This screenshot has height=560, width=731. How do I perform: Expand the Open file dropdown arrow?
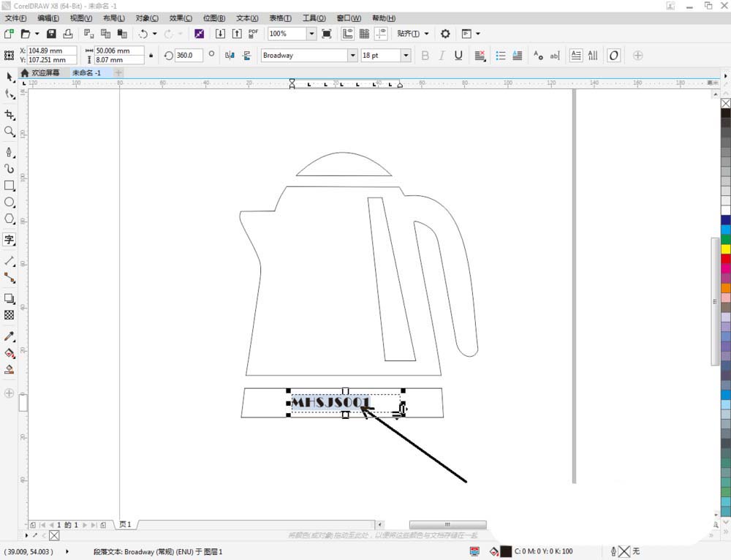point(37,34)
